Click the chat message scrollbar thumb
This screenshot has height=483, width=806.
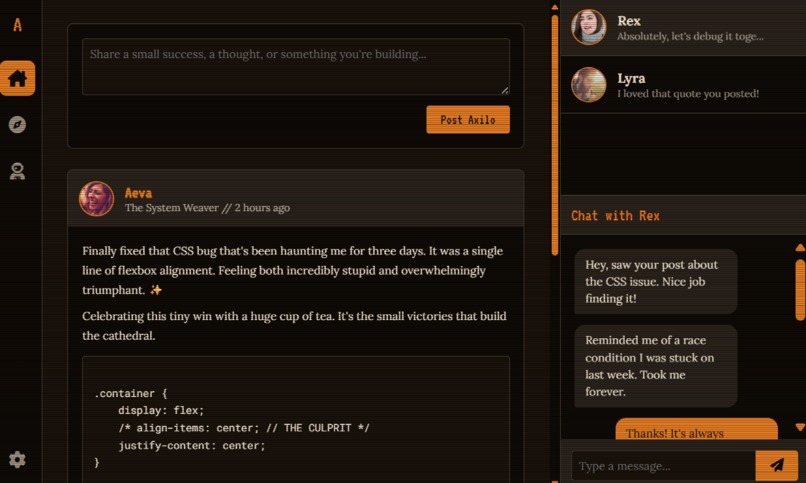(800, 290)
